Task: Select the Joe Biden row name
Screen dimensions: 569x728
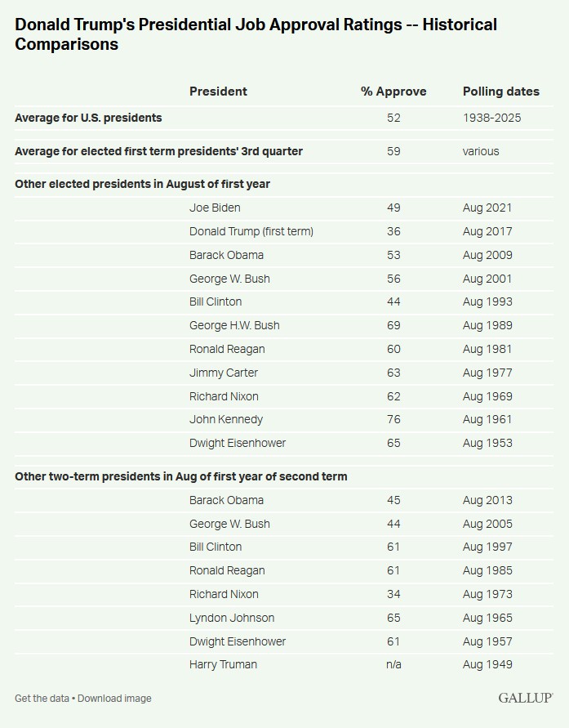Action: coord(215,208)
